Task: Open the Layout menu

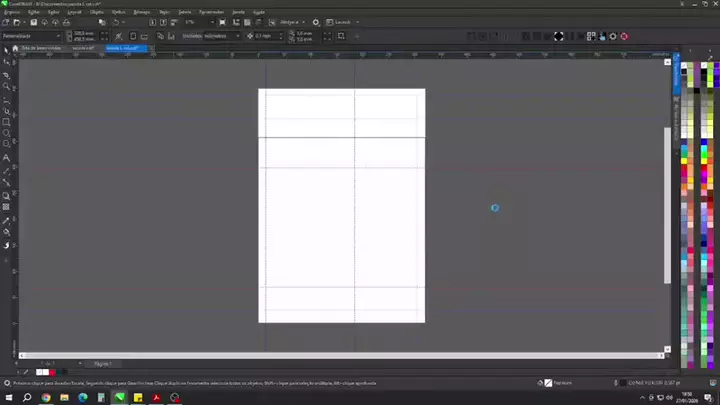Action: (x=75, y=12)
